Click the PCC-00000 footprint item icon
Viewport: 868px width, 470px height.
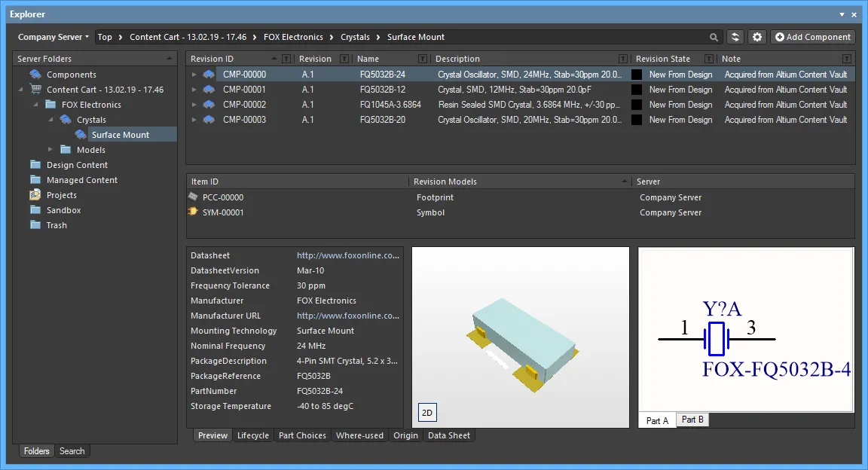194,197
